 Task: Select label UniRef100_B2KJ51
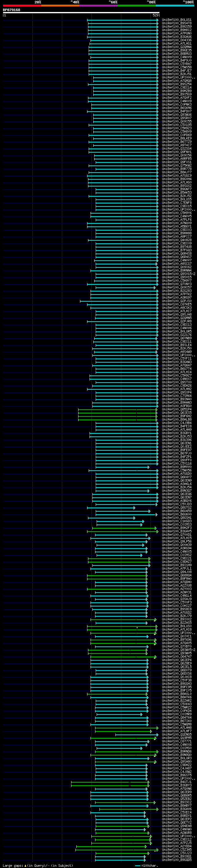[x=176, y=74]
